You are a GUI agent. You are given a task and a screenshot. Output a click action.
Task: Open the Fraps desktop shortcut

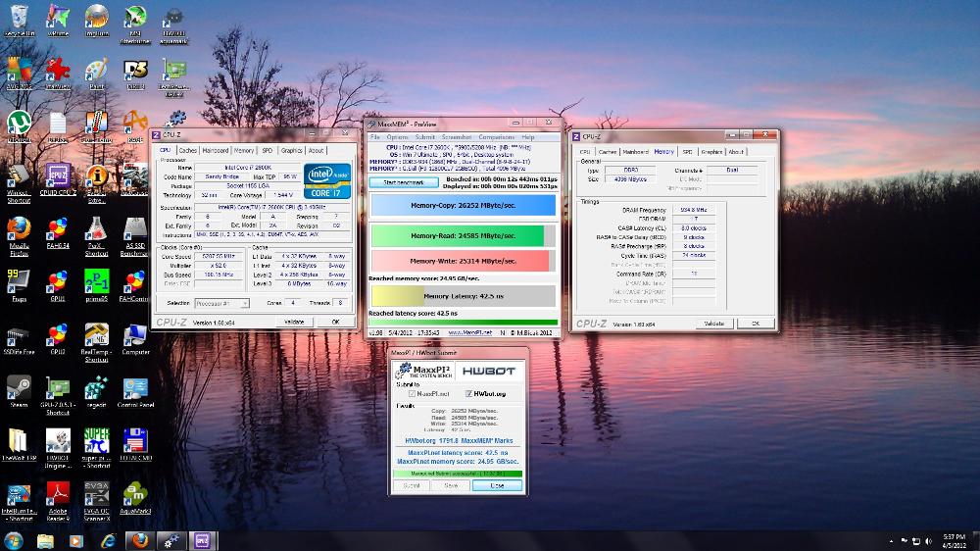(x=20, y=285)
